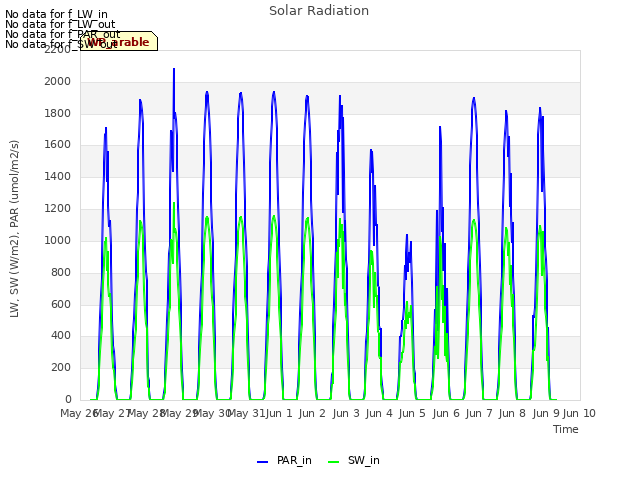Screen dimensions: 640x480
Task: Click the 600 y-axis tick label
Action: (x=61, y=304)
